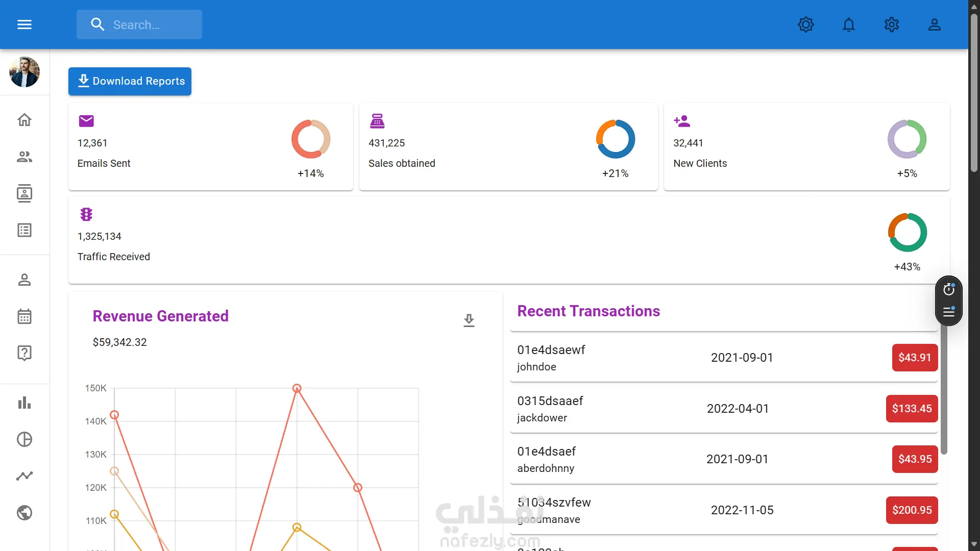Click the Download Reports button
The height and width of the screenshot is (551, 980).
[130, 81]
